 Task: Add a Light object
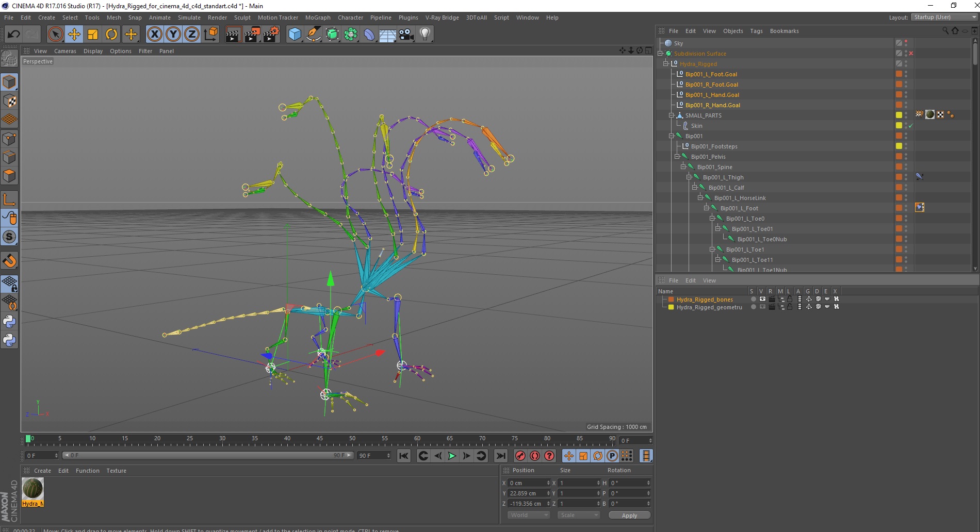click(x=425, y=35)
